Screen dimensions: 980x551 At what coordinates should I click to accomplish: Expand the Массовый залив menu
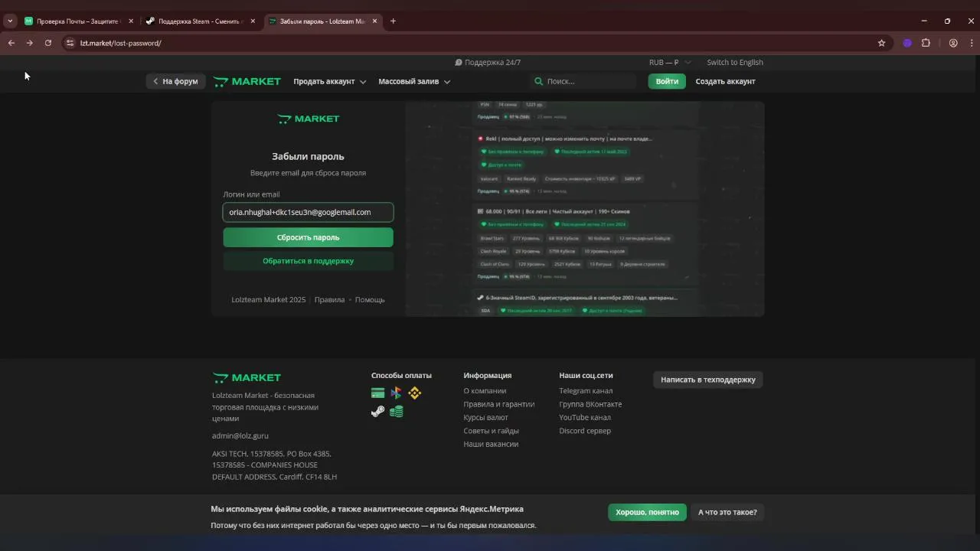414,81
